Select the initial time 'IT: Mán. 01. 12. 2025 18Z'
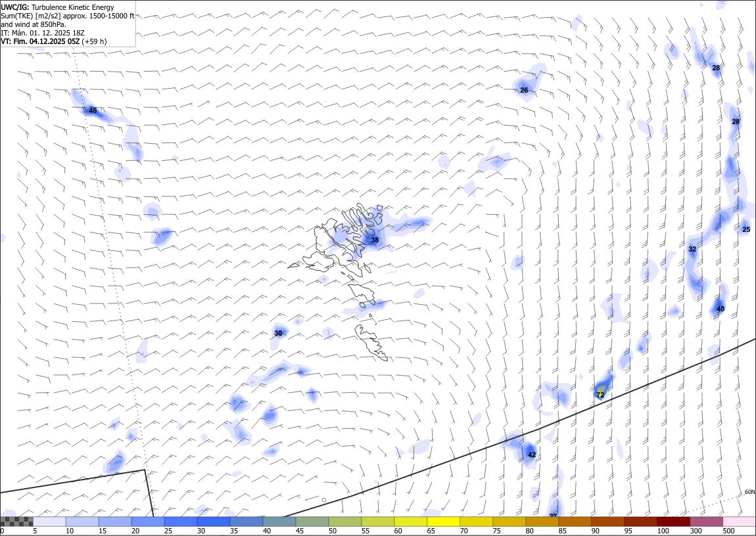 click(43, 33)
